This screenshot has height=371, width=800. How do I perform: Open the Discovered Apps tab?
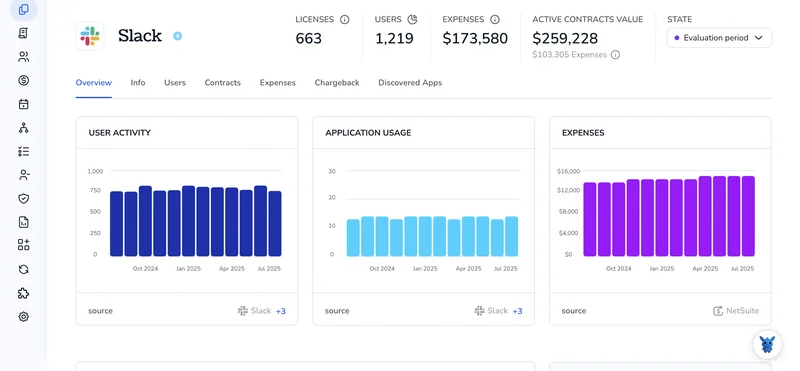(x=410, y=83)
